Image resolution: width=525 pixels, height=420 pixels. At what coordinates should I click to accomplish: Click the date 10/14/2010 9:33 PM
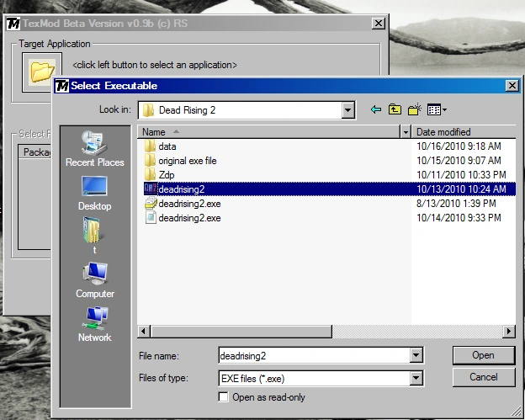pos(459,218)
